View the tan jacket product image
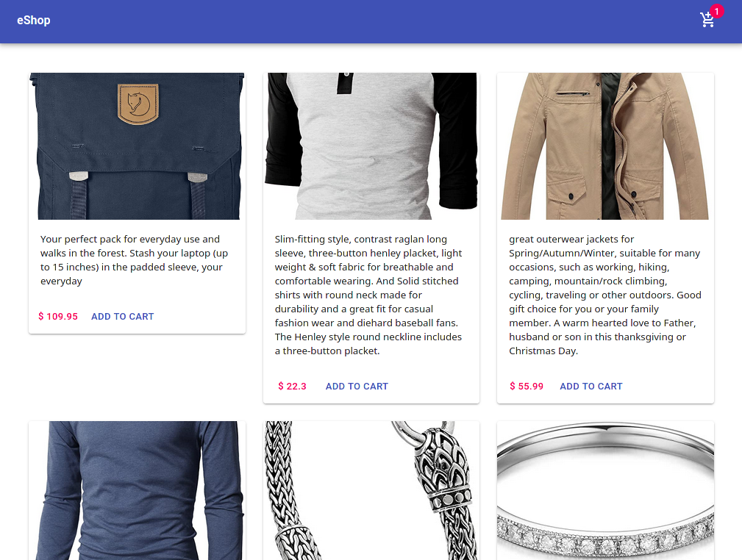 (x=605, y=146)
